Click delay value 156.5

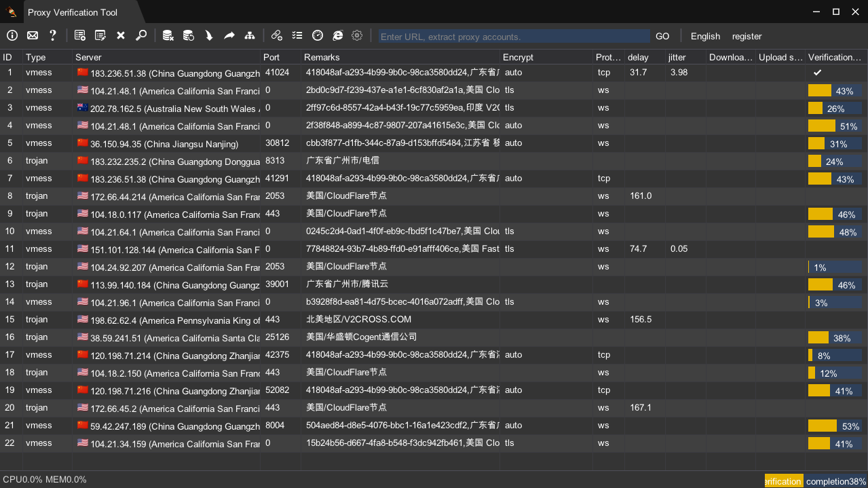[641, 319]
